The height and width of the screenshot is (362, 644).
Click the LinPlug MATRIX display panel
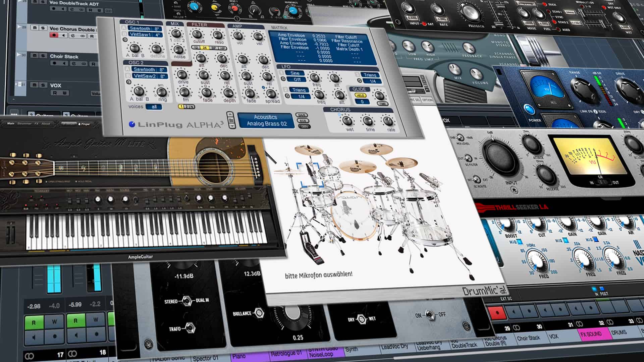pyautogui.click(x=322, y=48)
